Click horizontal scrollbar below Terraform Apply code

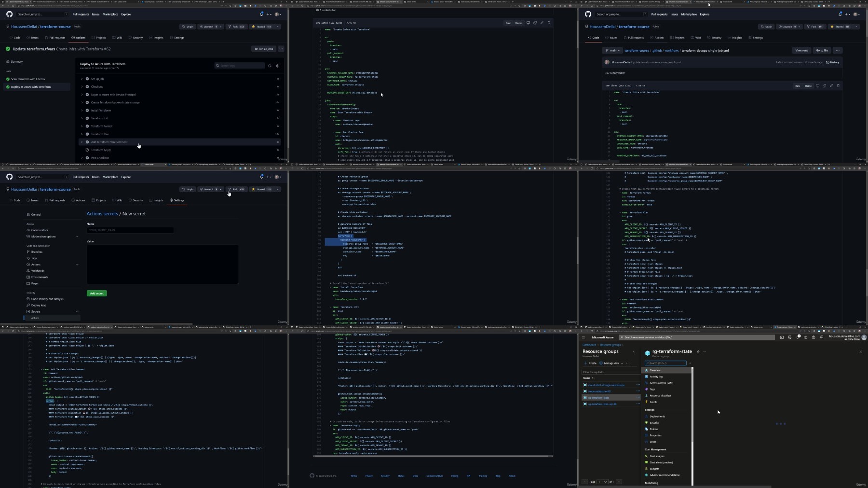coord(433,456)
